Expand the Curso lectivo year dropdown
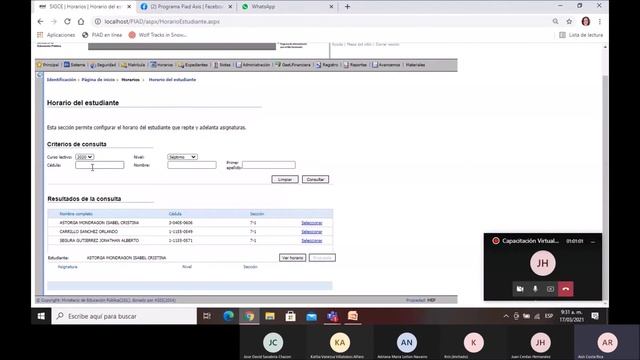The height and width of the screenshot is (360, 640). [84, 157]
